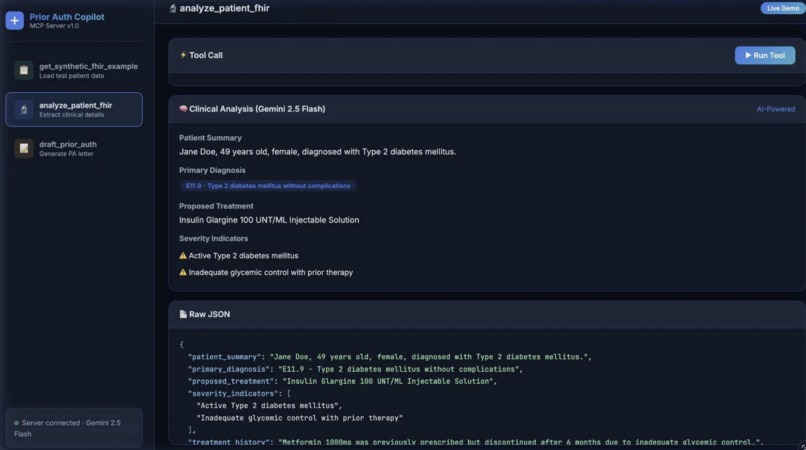
Task: Click the Prior Auth Copilot title
Action: tap(67, 17)
